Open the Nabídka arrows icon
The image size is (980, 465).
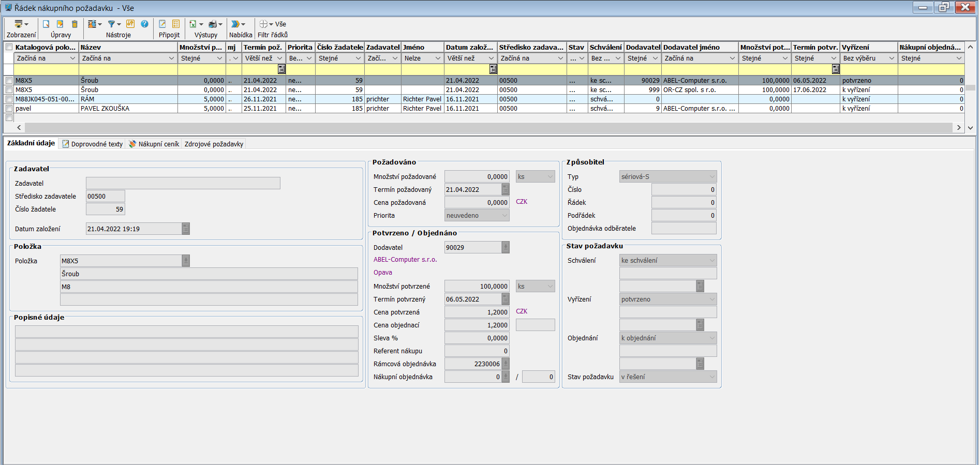coord(235,24)
